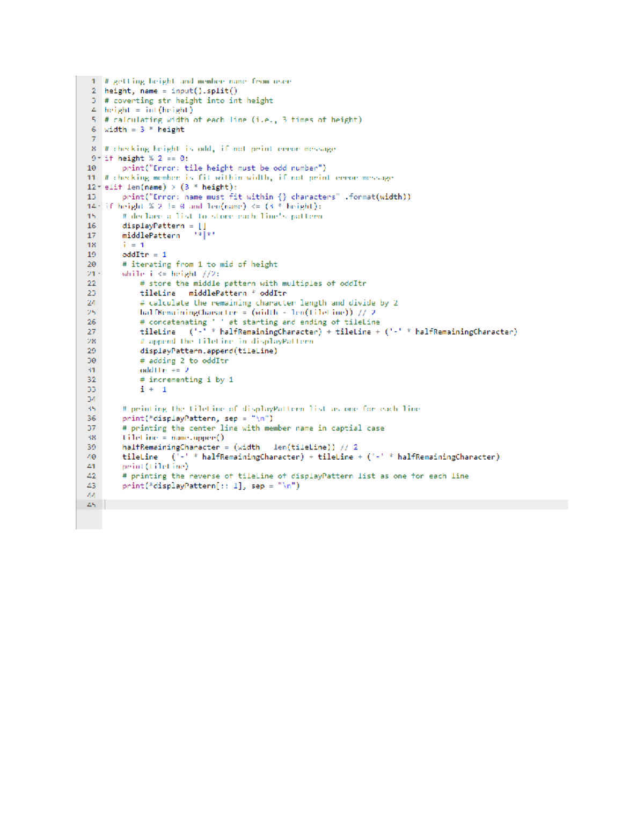Click the width = 3 * height statement
Viewport: 644px width, 834px height.
[144, 129]
